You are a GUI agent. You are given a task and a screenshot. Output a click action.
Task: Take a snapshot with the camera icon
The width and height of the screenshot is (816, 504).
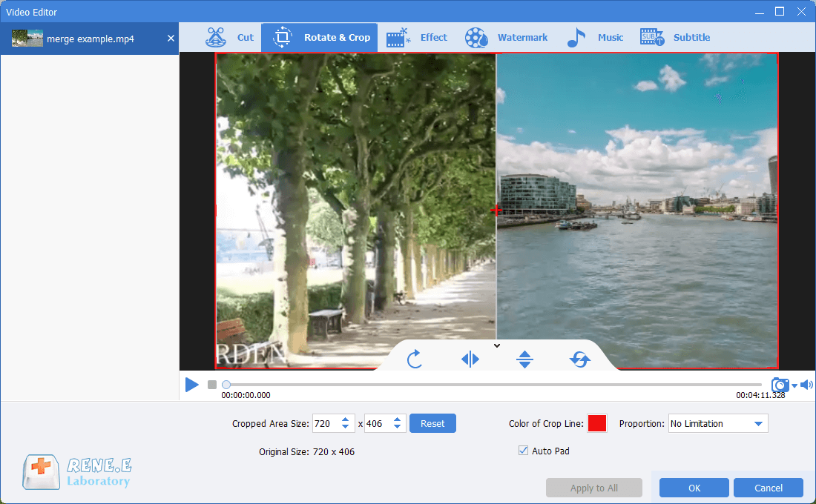[780, 385]
